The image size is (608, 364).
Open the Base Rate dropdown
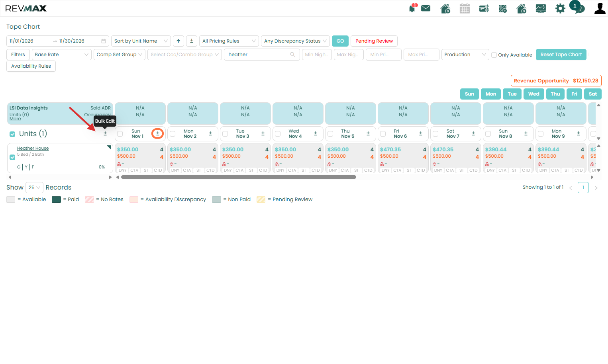(62, 55)
